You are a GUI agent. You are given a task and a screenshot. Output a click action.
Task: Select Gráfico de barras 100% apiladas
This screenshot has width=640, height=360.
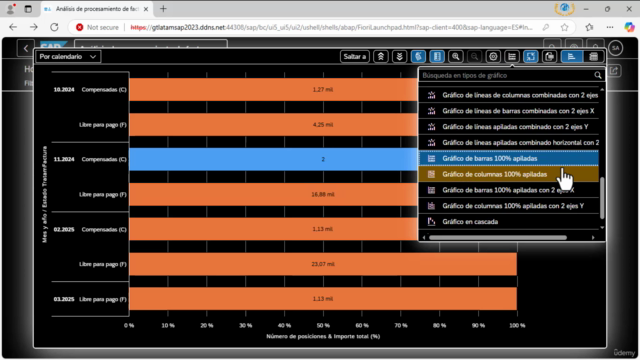tap(509, 158)
